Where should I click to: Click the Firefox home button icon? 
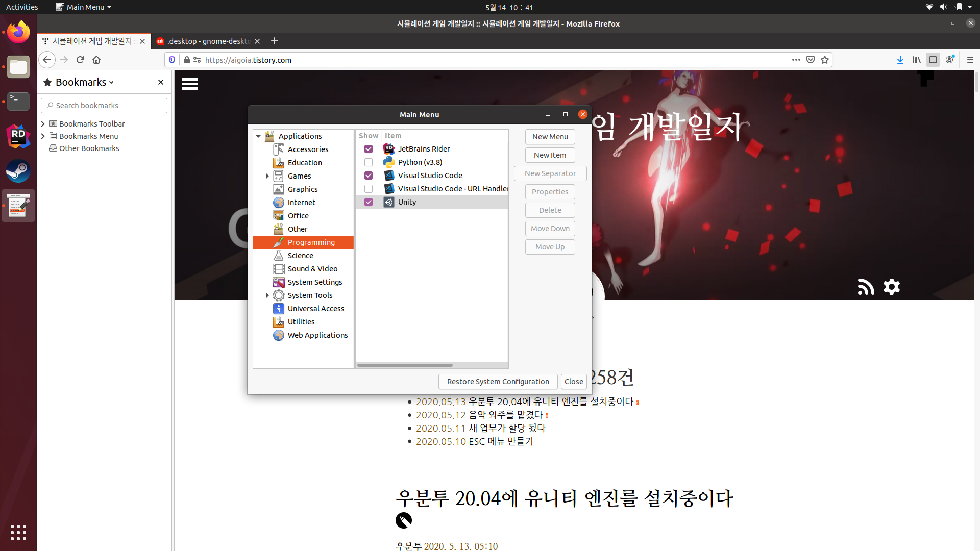[x=96, y=60]
